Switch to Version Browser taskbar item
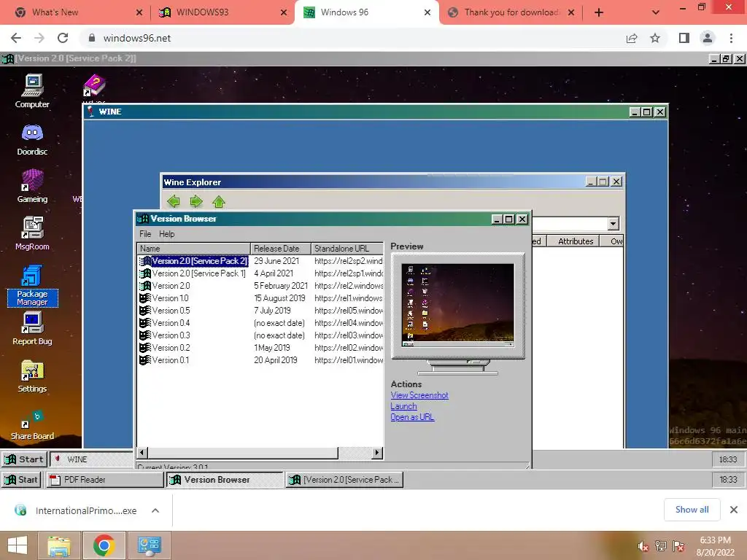 (225, 480)
